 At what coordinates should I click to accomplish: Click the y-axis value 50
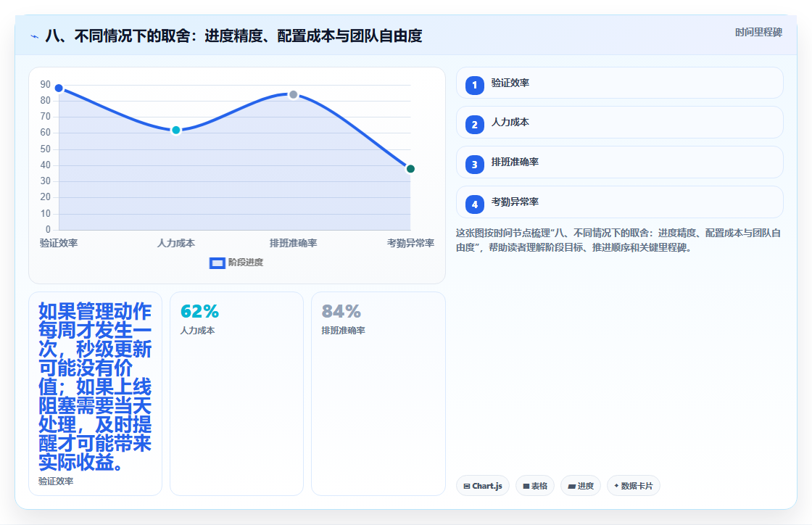(x=46, y=149)
